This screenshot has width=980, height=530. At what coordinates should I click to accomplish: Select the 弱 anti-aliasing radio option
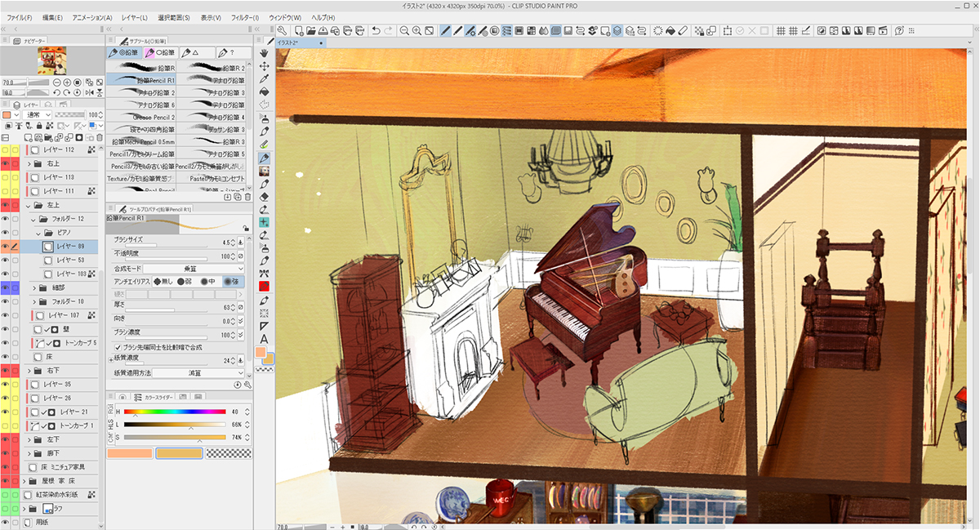[x=185, y=281]
